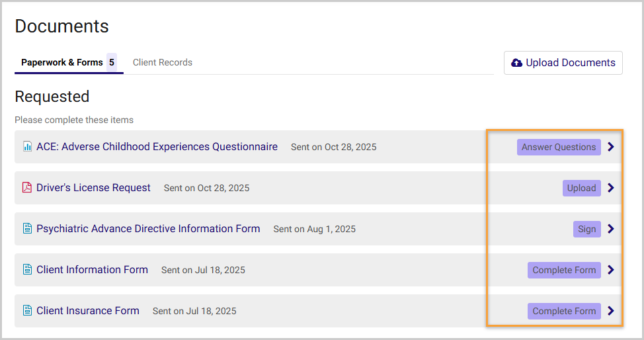Click the cloud upload icon
The height and width of the screenshot is (340, 644).
tap(517, 63)
